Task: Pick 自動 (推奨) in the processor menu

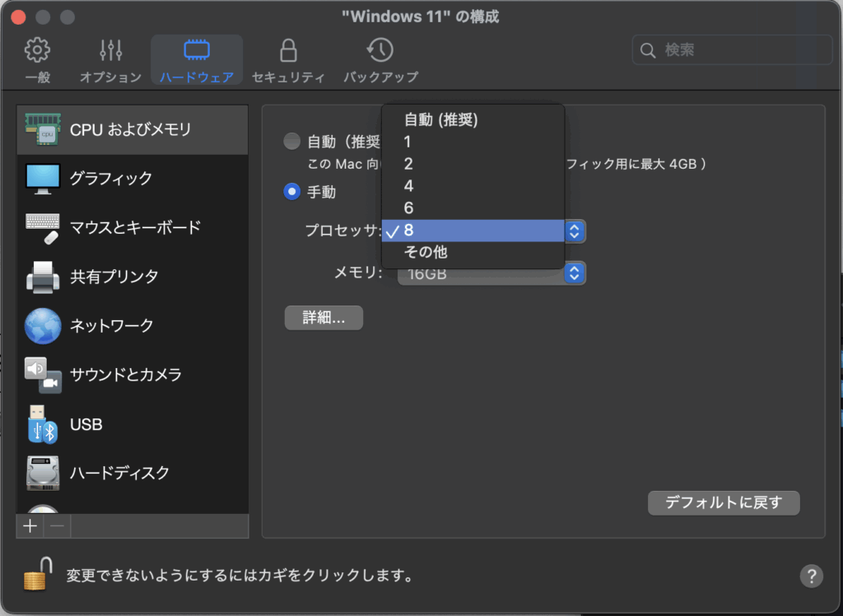Action: (x=440, y=120)
